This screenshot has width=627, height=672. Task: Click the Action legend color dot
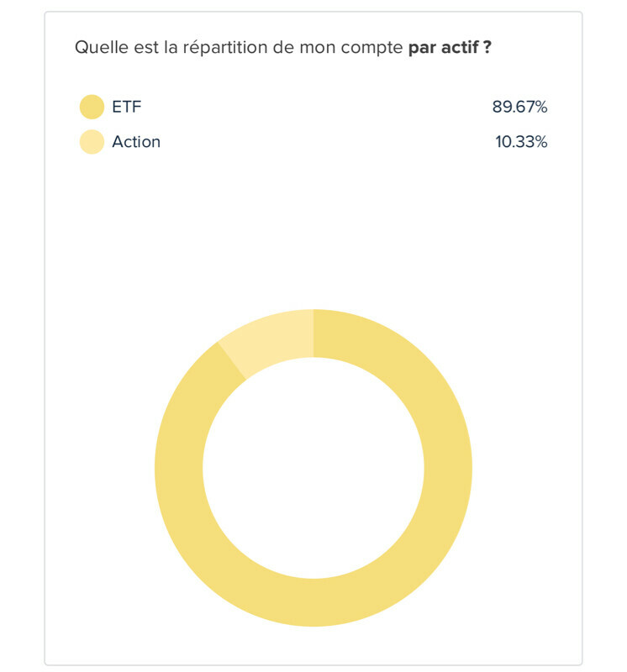tap(91, 142)
